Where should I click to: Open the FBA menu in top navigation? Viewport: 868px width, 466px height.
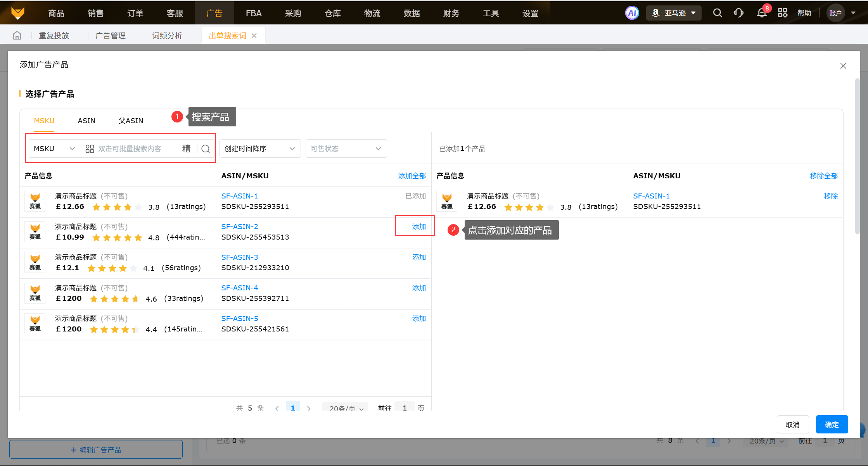coord(254,13)
